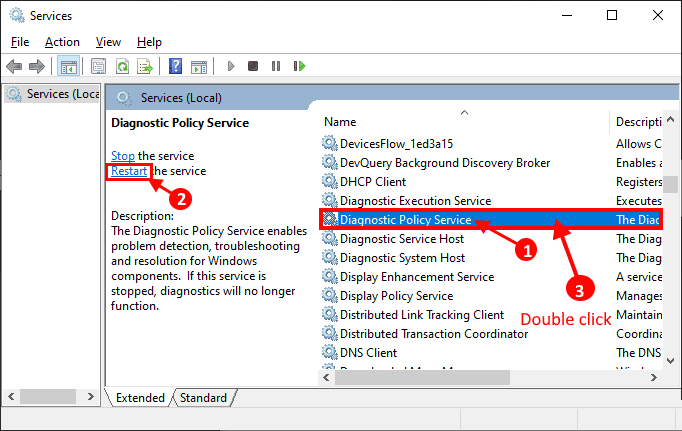Click the Back arrow toolbar icon
The height and width of the screenshot is (431, 682).
click(14, 66)
